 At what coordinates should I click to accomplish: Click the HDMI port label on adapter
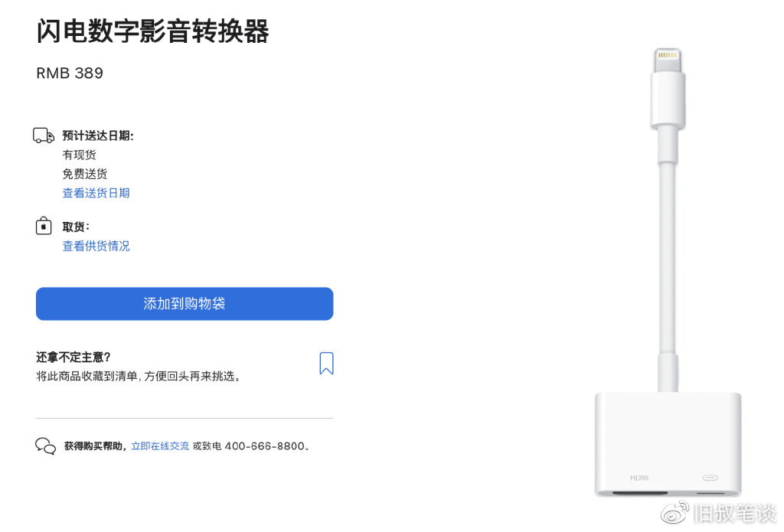(x=639, y=478)
